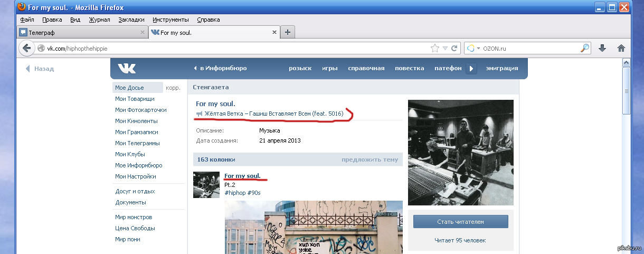Reload page with refresh icon

[454, 48]
